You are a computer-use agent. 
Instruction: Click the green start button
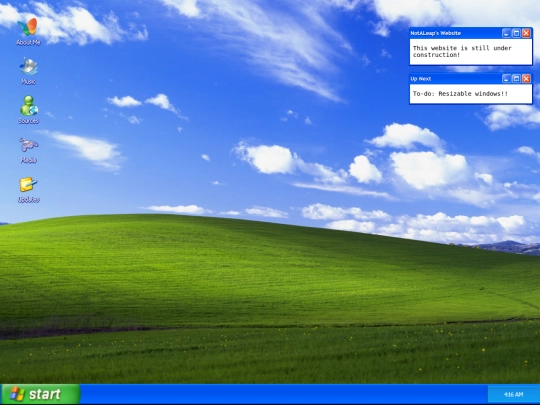coord(41,394)
